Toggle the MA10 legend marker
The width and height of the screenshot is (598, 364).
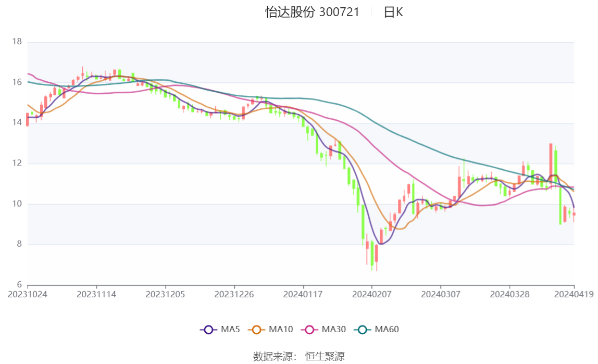[256, 330]
